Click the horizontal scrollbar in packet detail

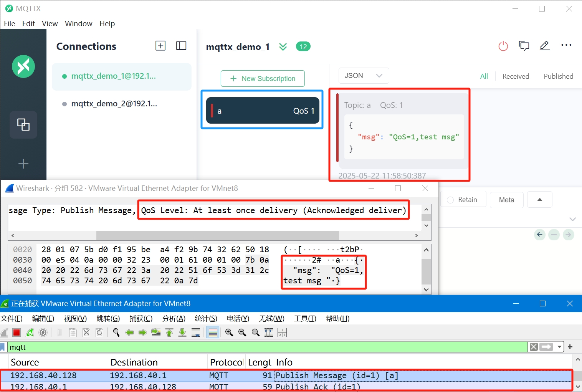pos(217,235)
